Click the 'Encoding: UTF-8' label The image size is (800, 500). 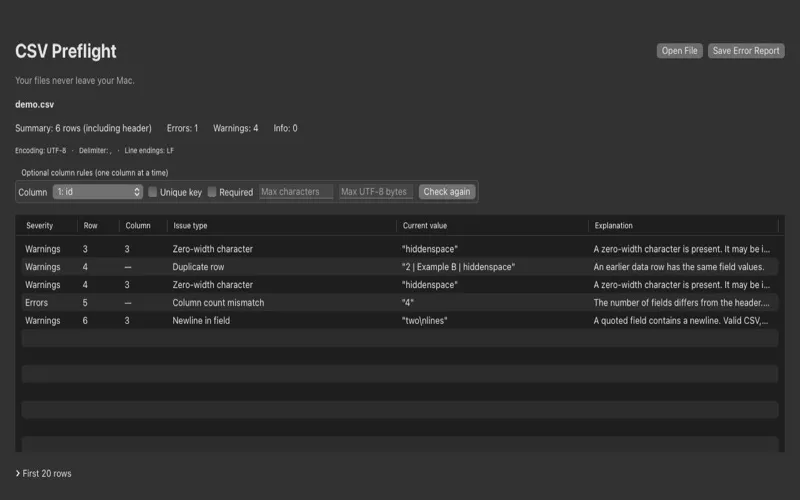pos(40,151)
